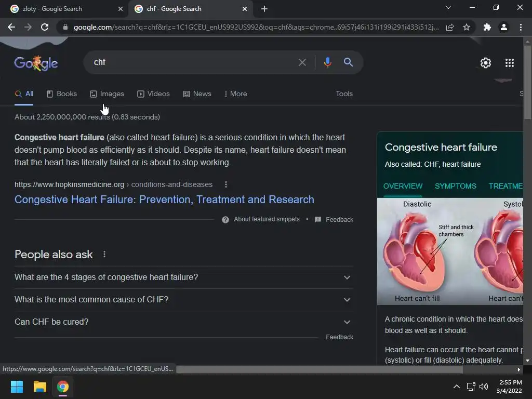The width and height of the screenshot is (532, 399).
Task: Go back to the previous page
Action: [11, 27]
